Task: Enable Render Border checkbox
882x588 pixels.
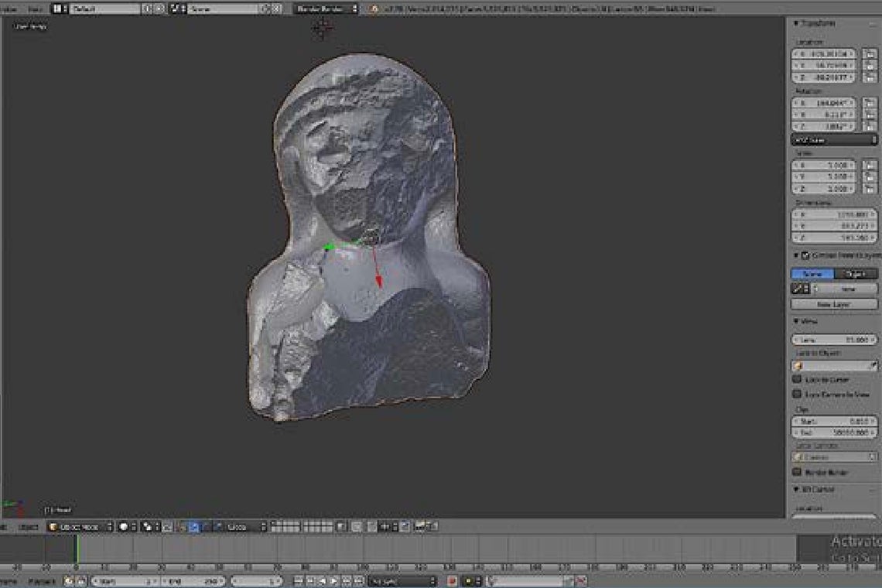Action: pyautogui.click(x=797, y=472)
